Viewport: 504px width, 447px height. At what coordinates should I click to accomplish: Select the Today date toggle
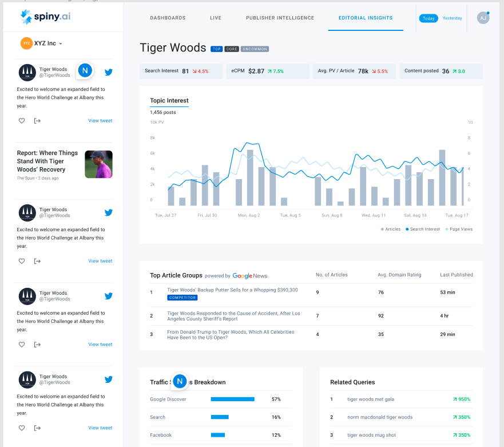[x=428, y=18]
